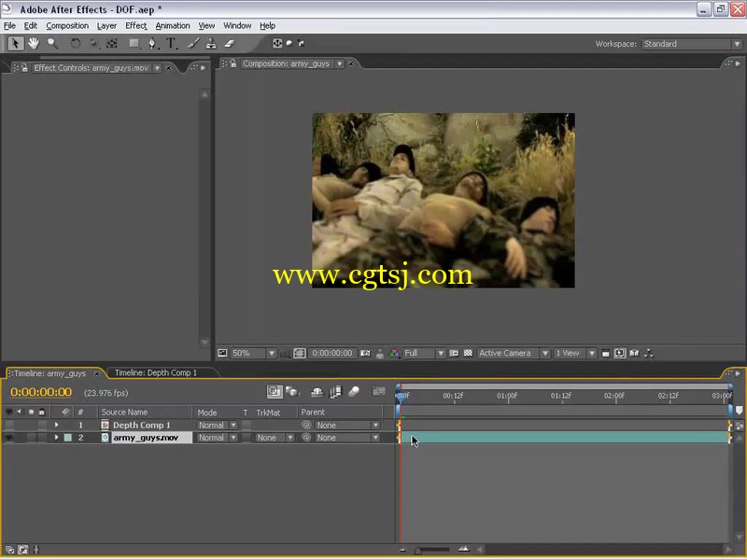
Task: Expand the Depth Comp 1 layer properties
Action: [56, 425]
